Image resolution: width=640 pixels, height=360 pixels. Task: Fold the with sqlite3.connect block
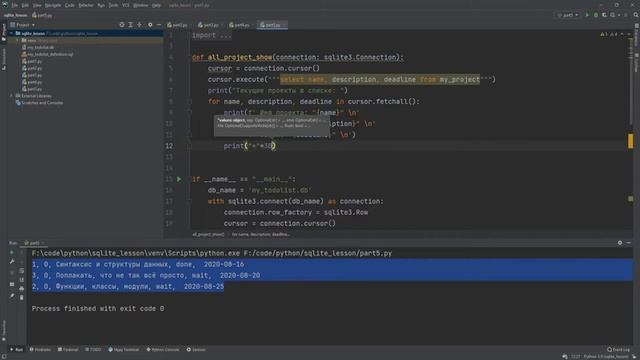click(x=190, y=201)
